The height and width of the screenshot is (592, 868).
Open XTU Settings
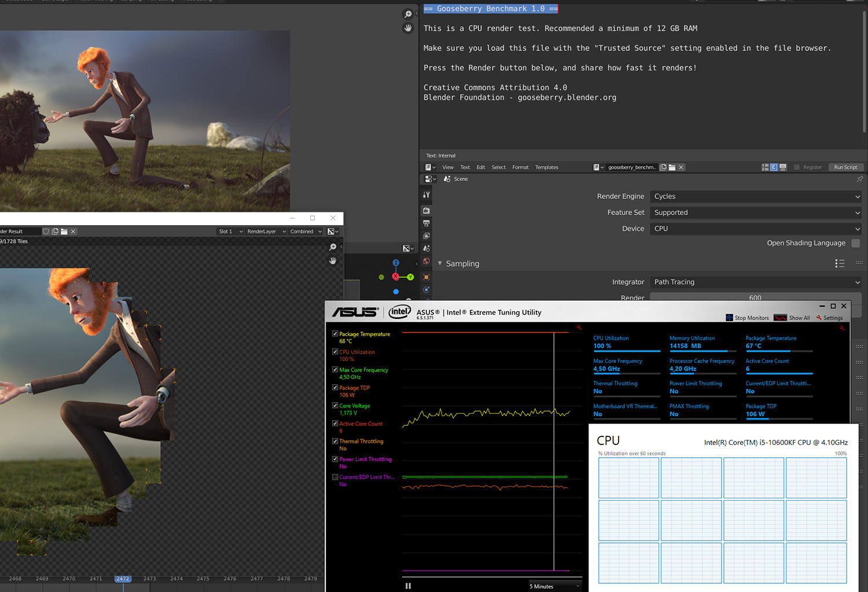[x=830, y=318]
